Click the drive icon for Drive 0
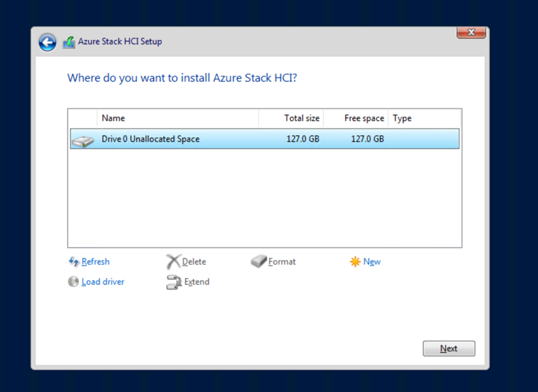Image resolution: width=538 pixels, height=392 pixels. click(83, 141)
